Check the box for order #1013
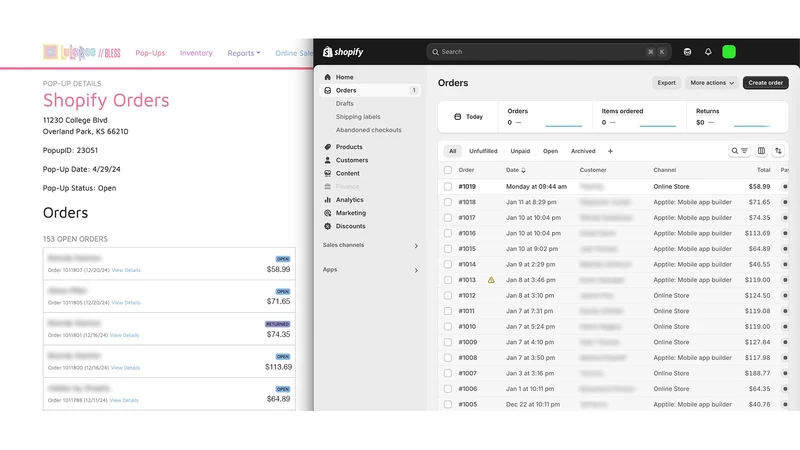 tap(447, 280)
